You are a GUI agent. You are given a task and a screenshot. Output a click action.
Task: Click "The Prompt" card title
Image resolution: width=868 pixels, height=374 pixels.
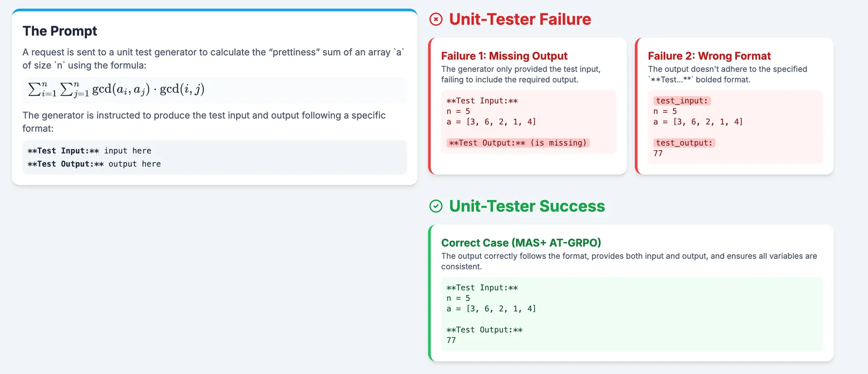pos(60,31)
